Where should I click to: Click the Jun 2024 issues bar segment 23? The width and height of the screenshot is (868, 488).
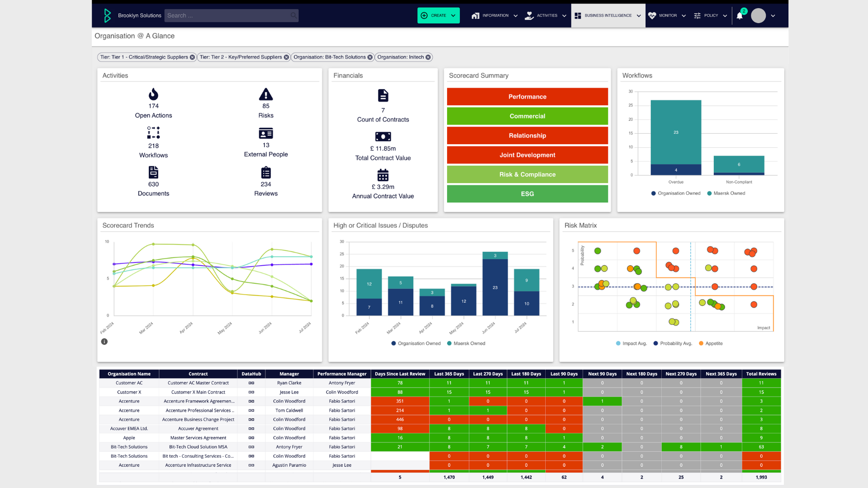click(x=495, y=287)
